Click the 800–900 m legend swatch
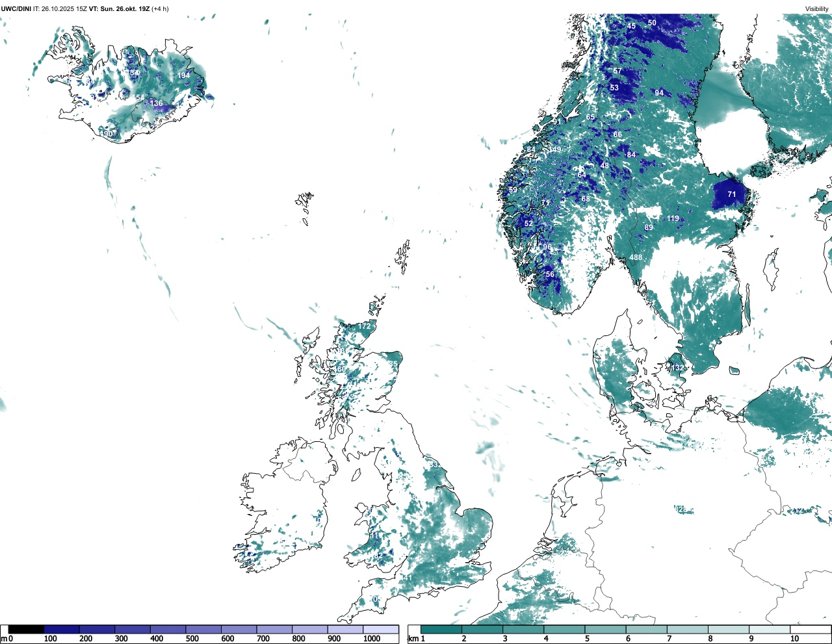Image resolution: width=832 pixels, height=644 pixels. point(310,629)
